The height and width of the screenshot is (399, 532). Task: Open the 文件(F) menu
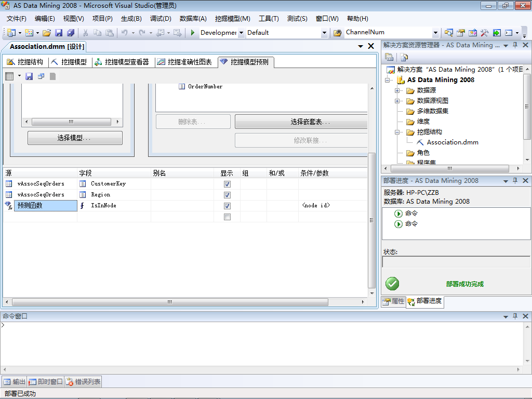pos(16,19)
